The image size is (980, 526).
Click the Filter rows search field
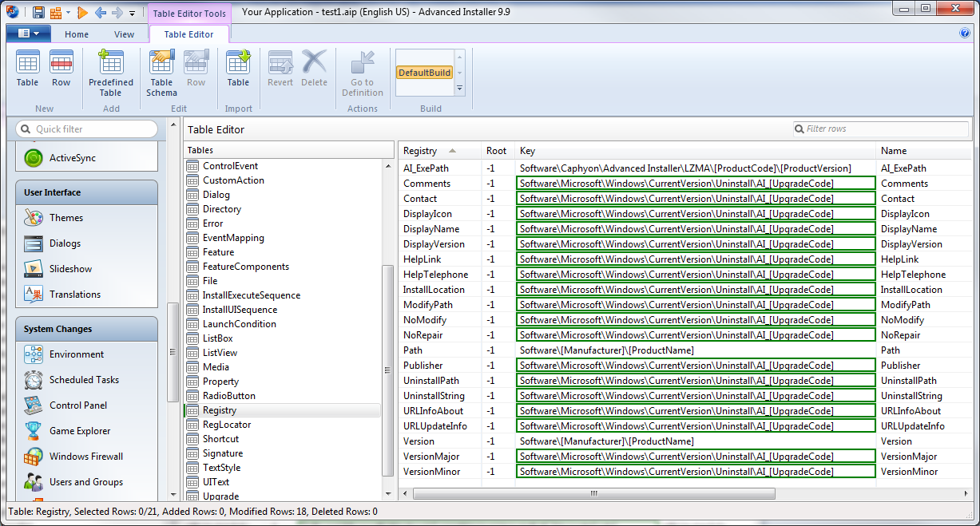click(x=883, y=129)
